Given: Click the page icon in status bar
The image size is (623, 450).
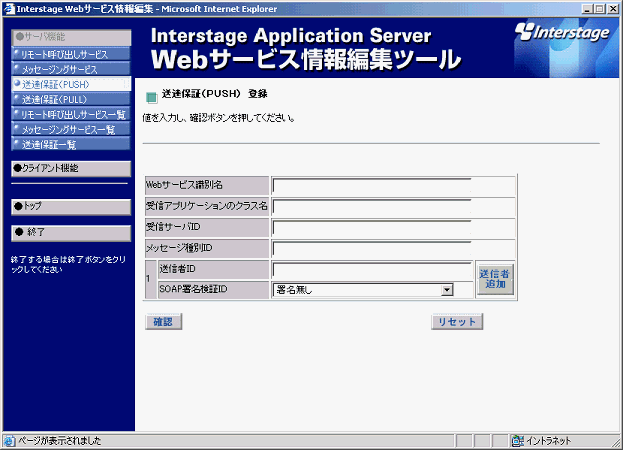Looking at the screenshot, I should pyautogui.click(x=9, y=440).
